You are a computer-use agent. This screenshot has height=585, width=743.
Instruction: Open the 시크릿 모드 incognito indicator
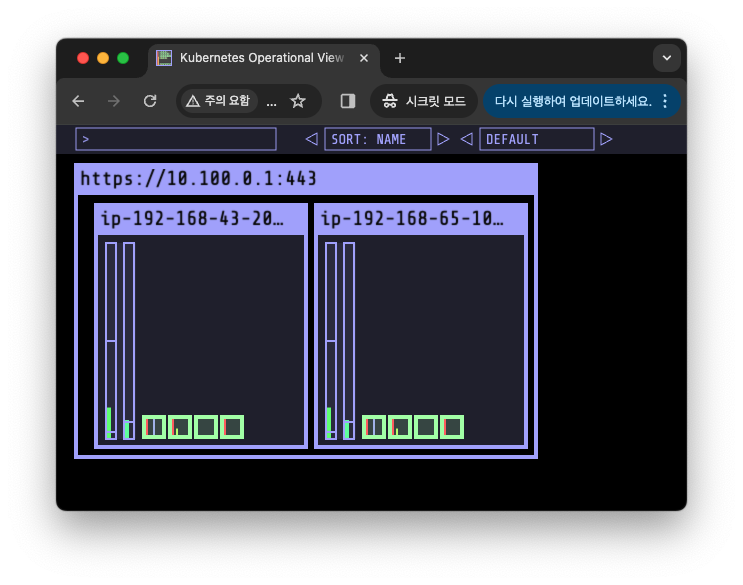[x=424, y=101]
